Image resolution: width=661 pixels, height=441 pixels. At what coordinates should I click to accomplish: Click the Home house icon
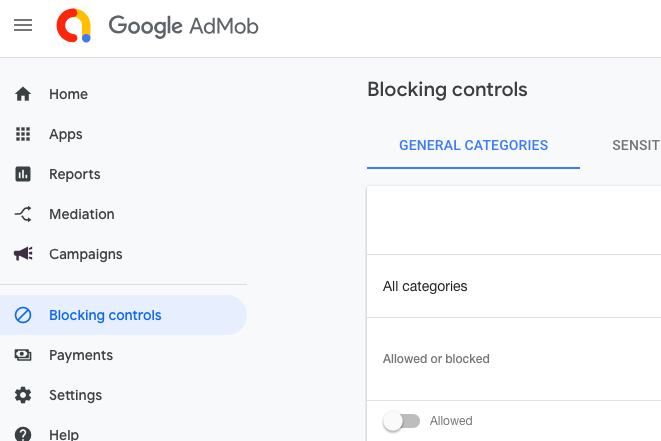[23, 94]
